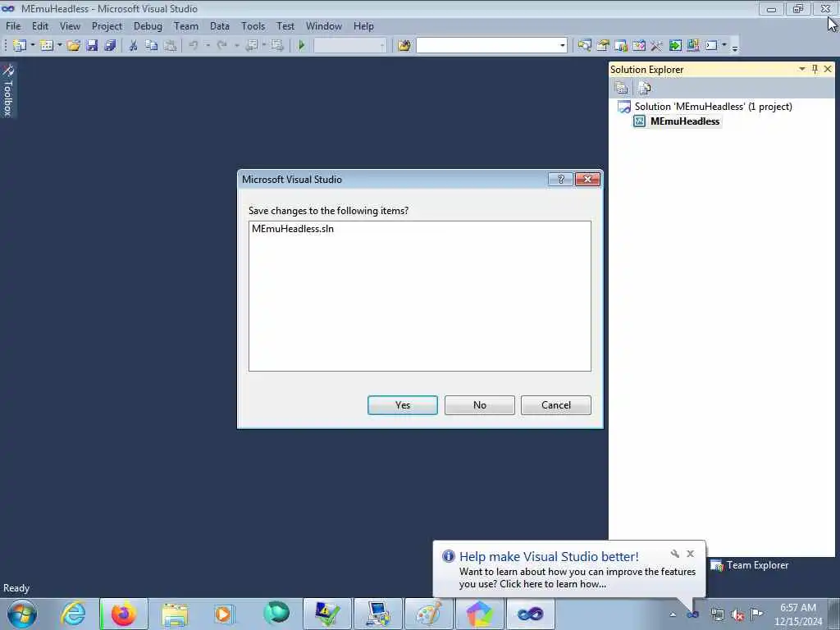Cancel the save changes dialog
The width and height of the screenshot is (840, 630).
coord(555,405)
